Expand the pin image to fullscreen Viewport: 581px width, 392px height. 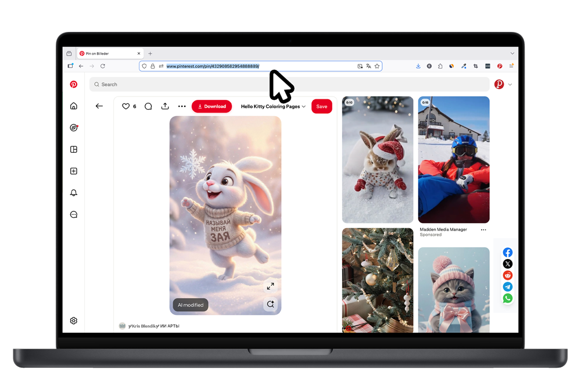(270, 286)
